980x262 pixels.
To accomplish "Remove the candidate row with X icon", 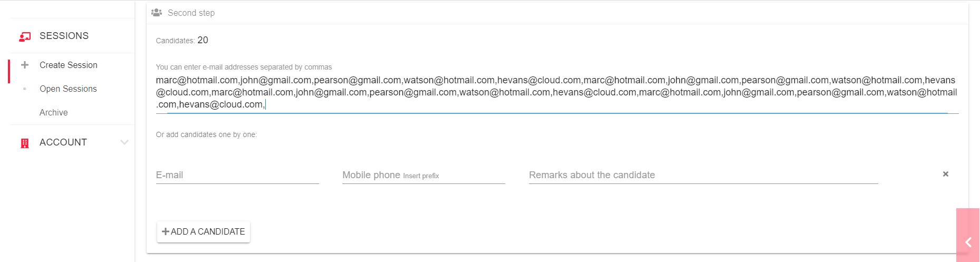I will point(945,174).
